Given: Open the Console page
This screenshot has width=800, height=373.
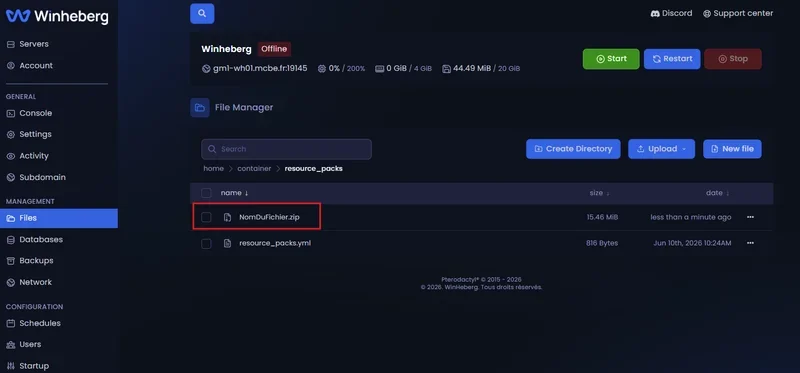Looking at the screenshot, I should pos(29,113).
